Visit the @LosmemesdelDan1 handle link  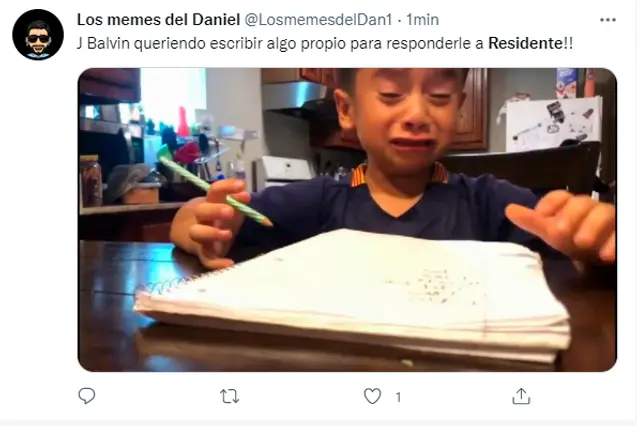(318, 20)
